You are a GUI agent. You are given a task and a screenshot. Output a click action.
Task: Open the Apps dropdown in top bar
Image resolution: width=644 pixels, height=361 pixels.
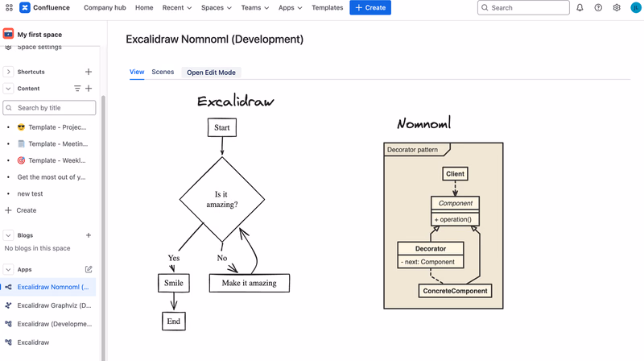290,7
